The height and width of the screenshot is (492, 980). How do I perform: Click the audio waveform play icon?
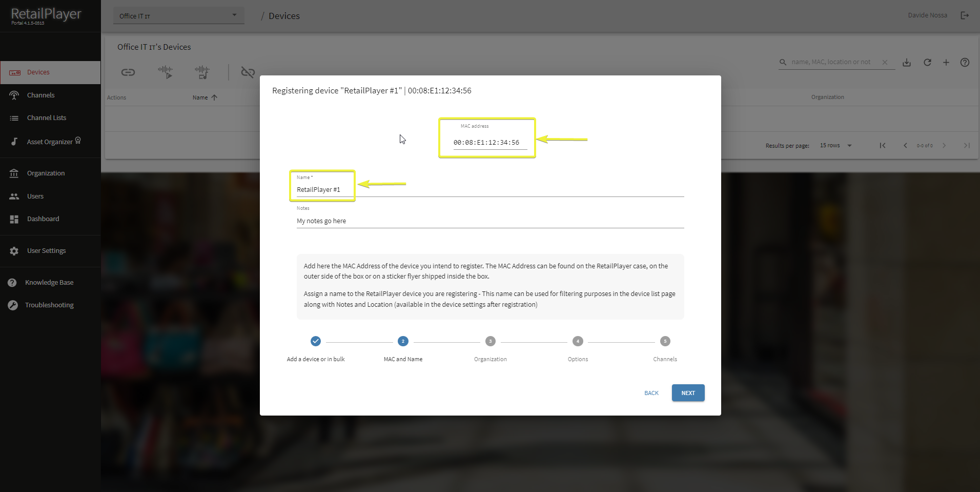pyautogui.click(x=165, y=72)
